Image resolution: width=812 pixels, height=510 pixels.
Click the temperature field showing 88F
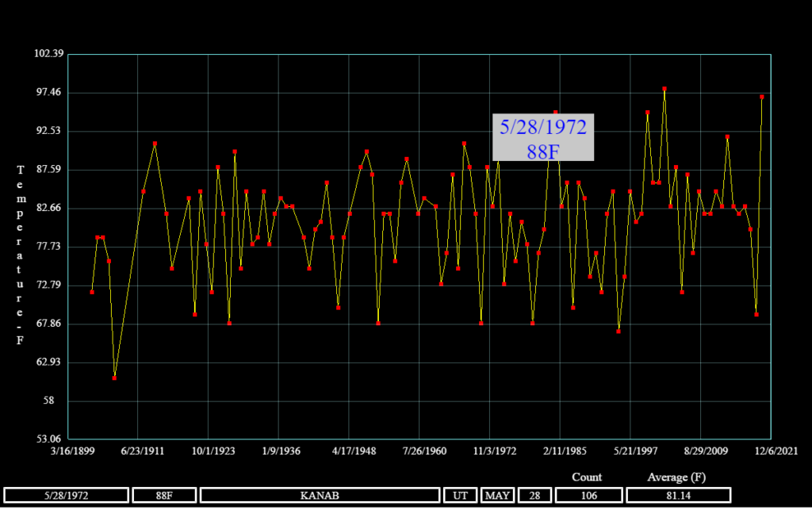(164, 496)
